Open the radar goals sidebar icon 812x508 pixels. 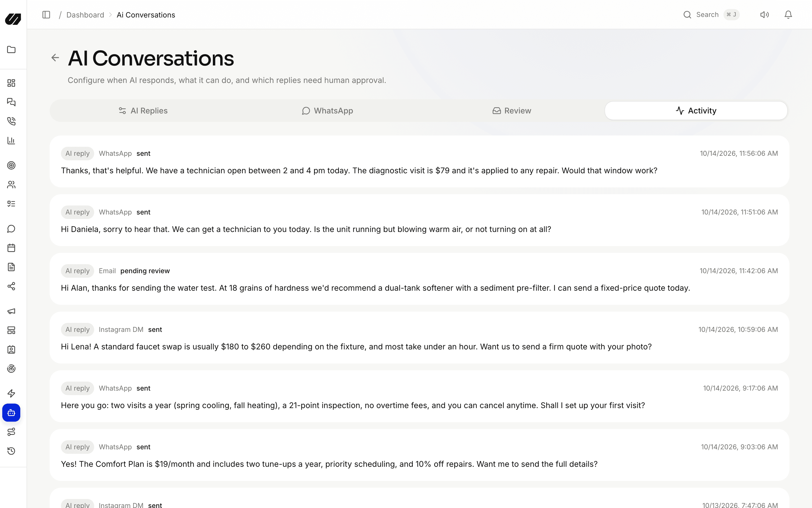(11, 369)
